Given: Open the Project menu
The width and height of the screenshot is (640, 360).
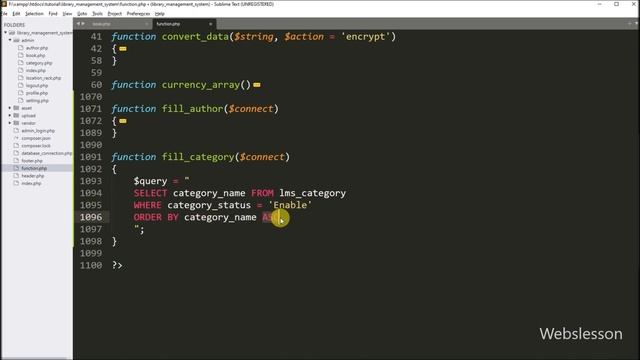Looking at the screenshot, I should click(x=115, y=13).
